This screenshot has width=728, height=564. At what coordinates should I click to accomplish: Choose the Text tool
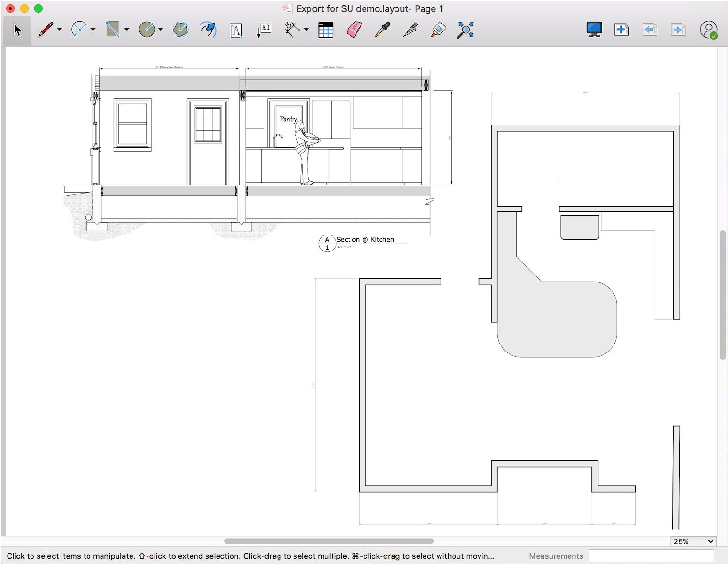[236, 30]
